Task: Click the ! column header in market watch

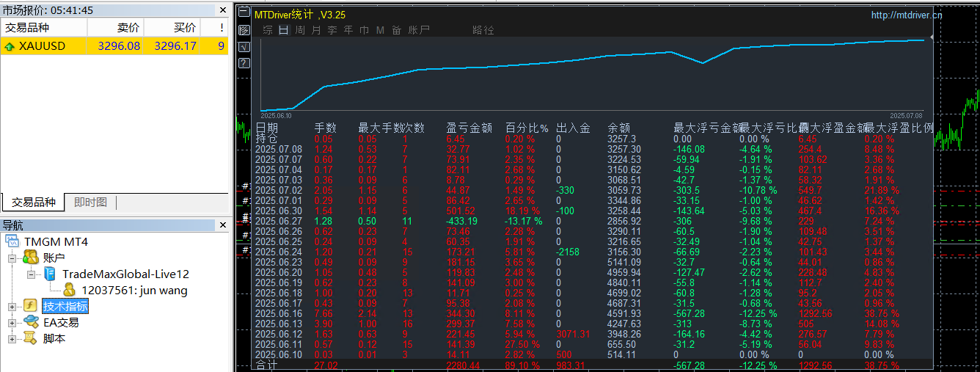Action: pos(215,27)
